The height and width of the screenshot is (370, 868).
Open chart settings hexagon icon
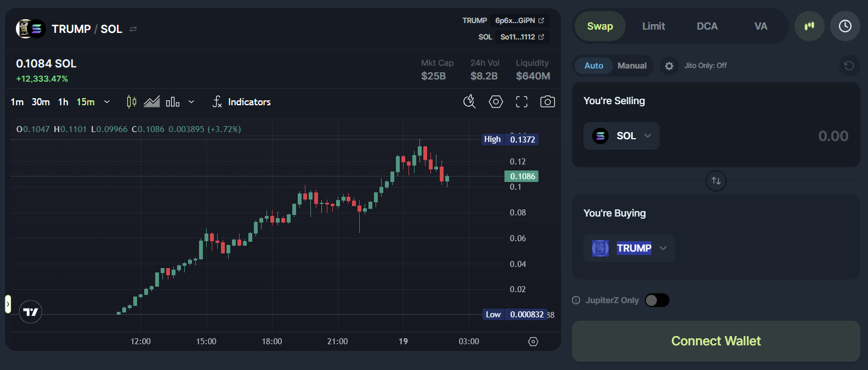(x=496, y=101)
